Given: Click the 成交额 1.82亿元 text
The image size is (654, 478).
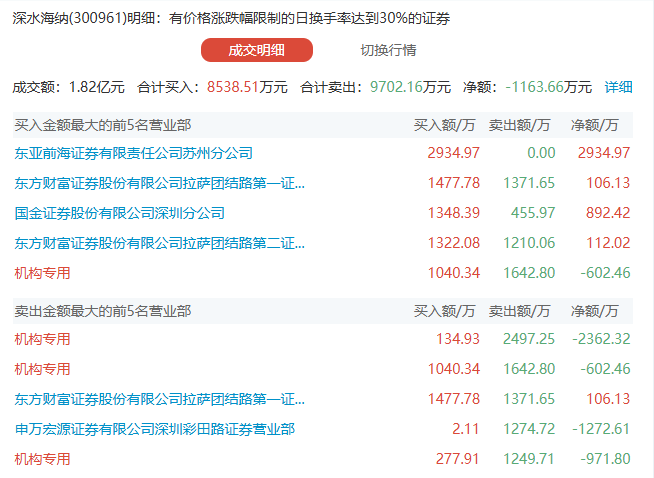Looking at the screenshot, I should (68, 87).
